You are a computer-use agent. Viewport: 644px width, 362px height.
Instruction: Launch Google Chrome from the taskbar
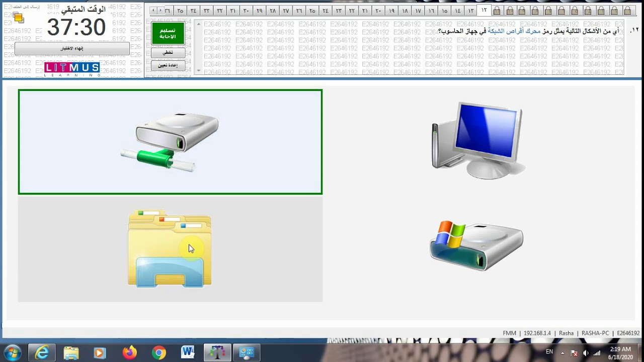[159, 353]
